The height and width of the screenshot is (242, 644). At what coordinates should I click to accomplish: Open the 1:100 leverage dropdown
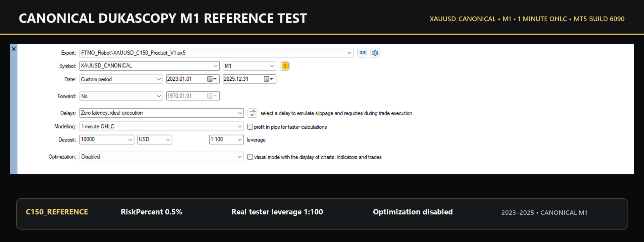click(x=226, y=139)
